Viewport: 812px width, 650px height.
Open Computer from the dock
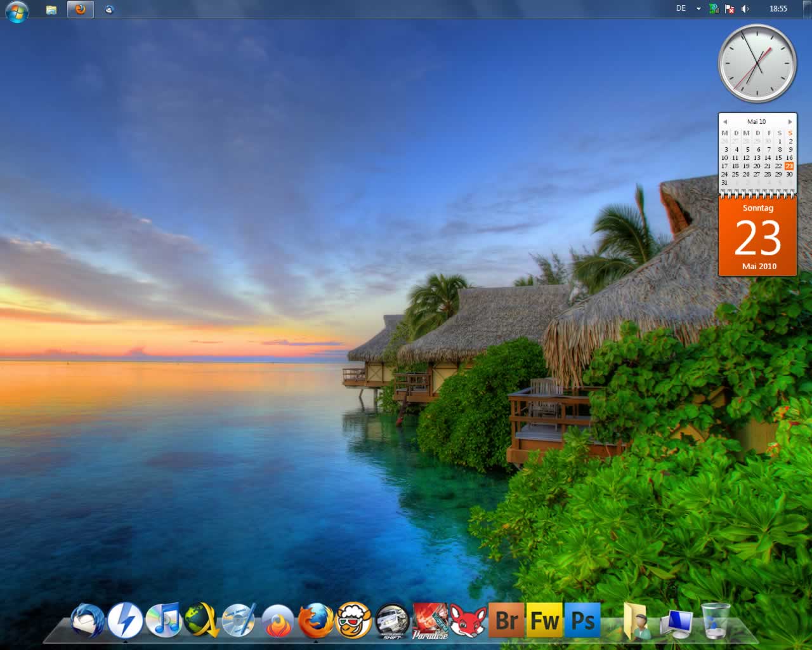click(676, 623)
